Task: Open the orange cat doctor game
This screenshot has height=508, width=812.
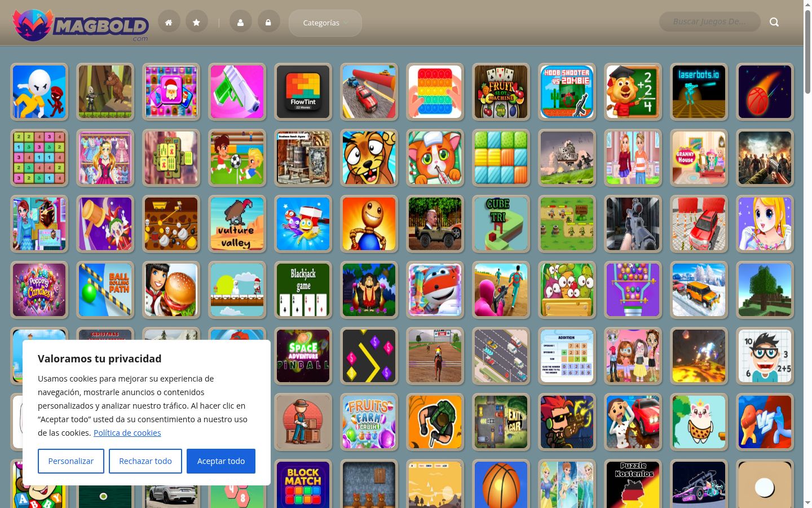Action: [x=435, y=157]
